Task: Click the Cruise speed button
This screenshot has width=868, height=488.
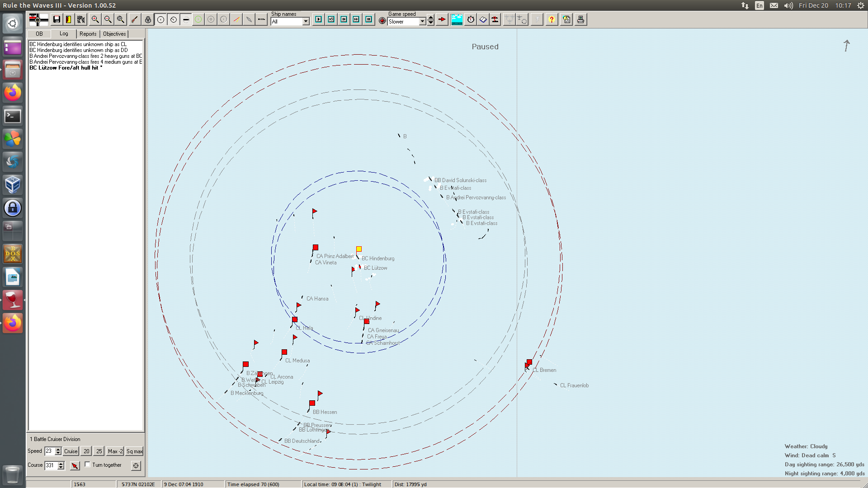Action: pos(71,451)
